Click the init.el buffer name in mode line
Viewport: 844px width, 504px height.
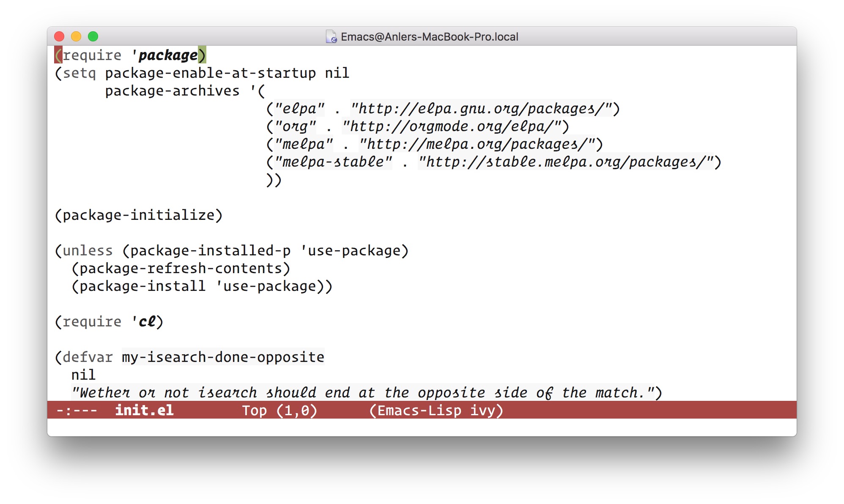144,410
